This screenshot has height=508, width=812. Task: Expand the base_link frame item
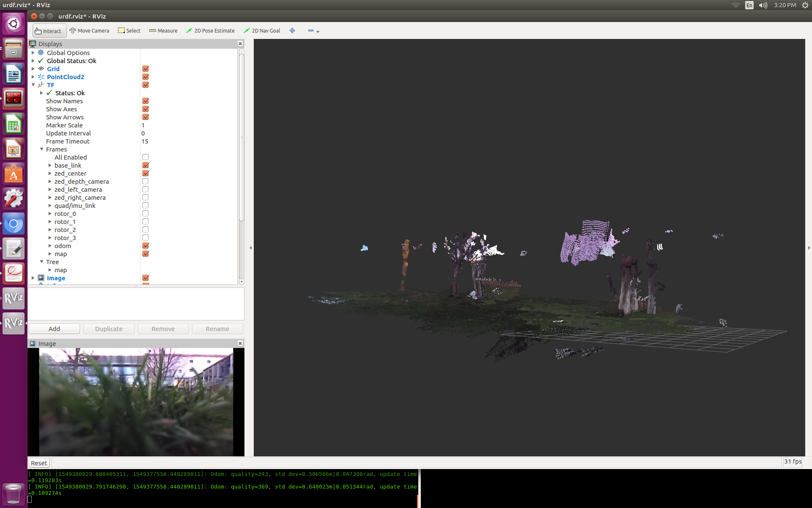tap(50, 166)
